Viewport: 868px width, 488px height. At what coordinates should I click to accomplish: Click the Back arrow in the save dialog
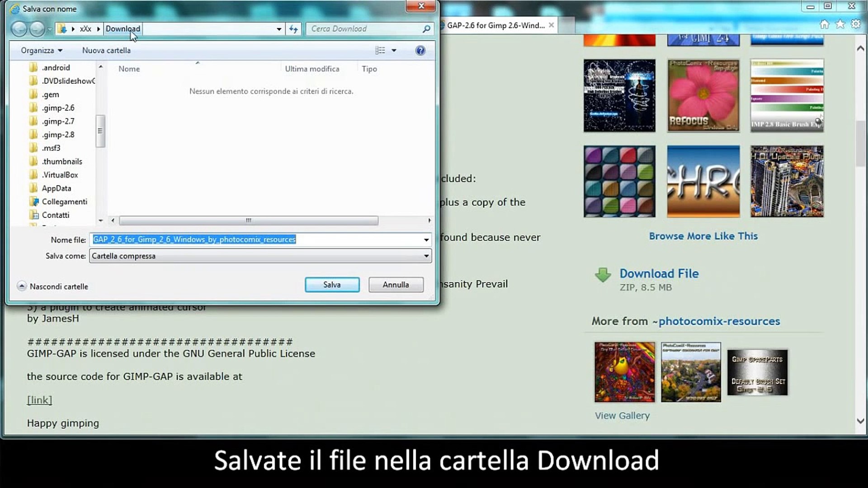[x=19, y=29]
